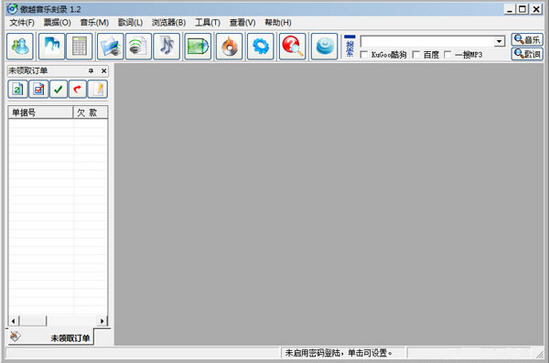Click the pencil edit note icon in order panel

point(98,89)
